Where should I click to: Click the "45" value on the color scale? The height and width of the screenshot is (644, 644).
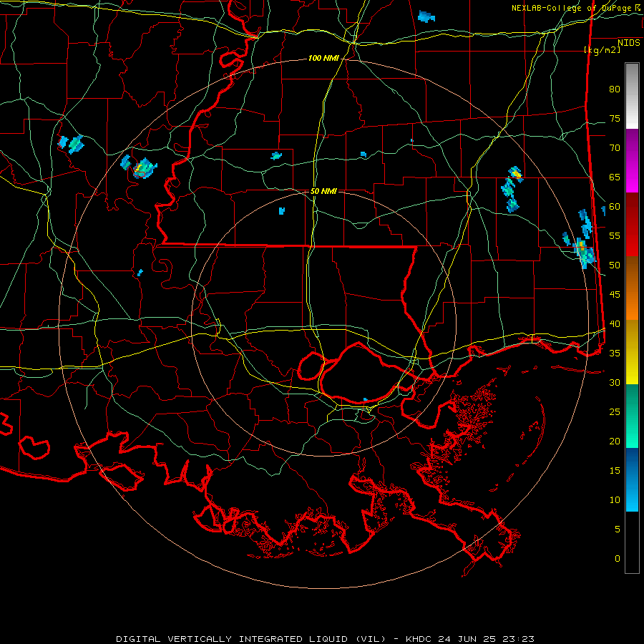[615, 295]
